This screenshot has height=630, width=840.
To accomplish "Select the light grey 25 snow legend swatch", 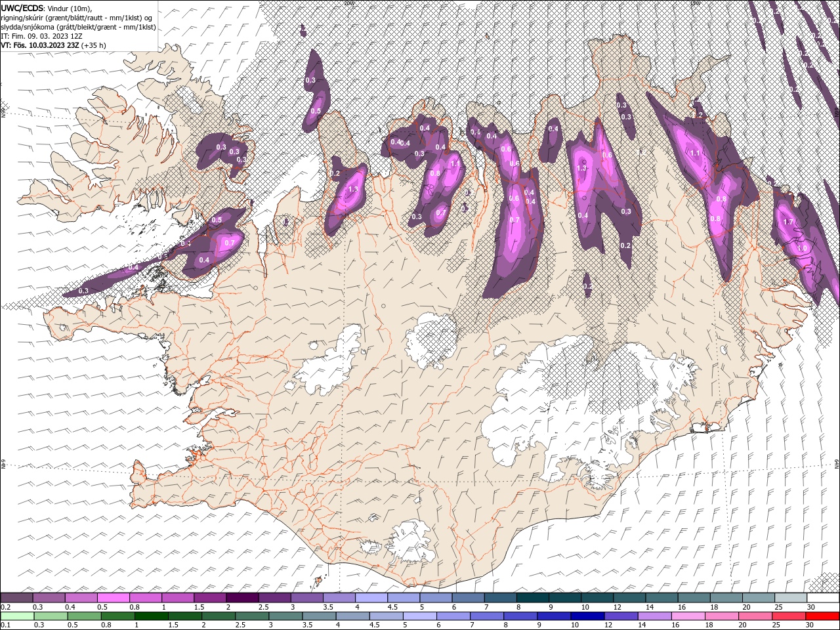I will [791, 597].
